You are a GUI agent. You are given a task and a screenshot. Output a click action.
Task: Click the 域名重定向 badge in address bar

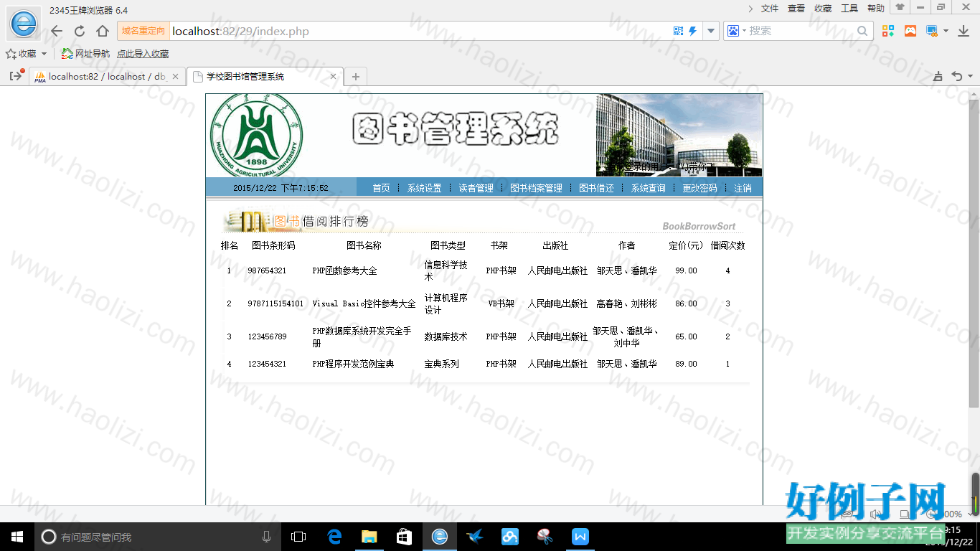pyautogui.click(x=143, y=31)
